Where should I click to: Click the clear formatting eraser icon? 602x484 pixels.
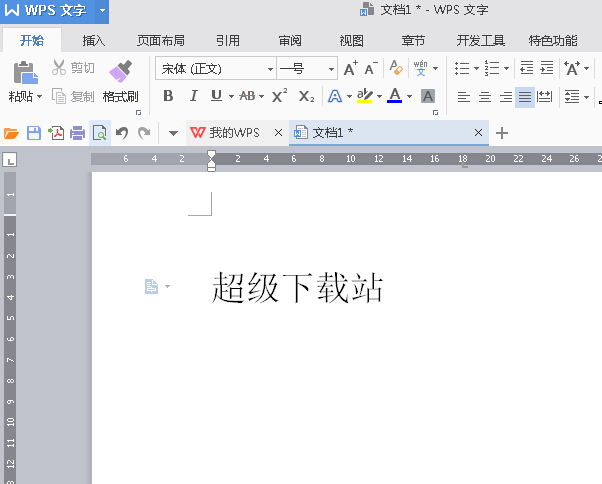(x=396, y=69)
